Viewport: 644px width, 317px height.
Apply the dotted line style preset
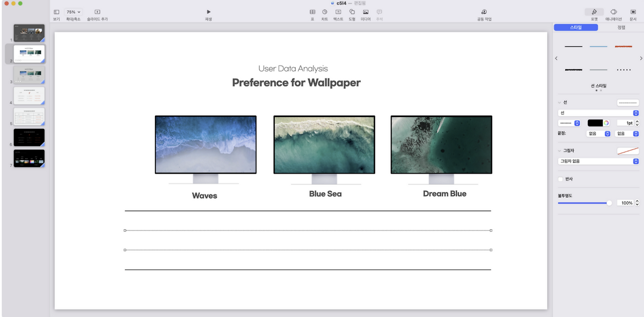click(623, 70)
